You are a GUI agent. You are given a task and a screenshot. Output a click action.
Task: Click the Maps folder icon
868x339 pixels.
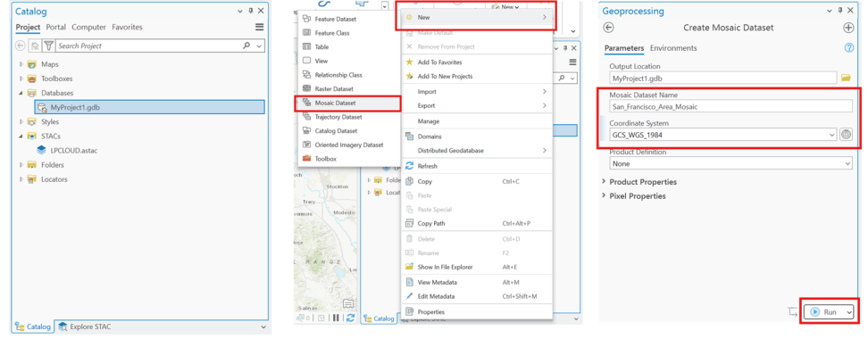point(32,64)
